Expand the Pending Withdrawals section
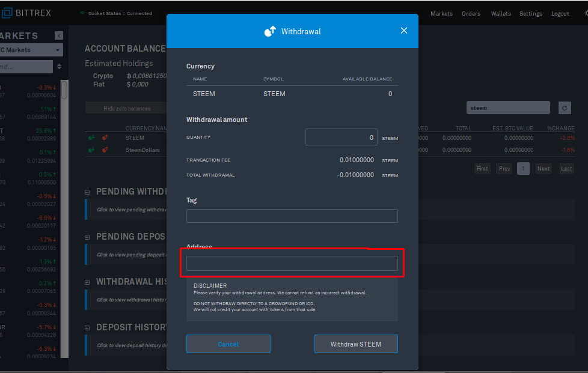Screen dimensions: 588x373 pyautogui.click(x=87, y=192)
